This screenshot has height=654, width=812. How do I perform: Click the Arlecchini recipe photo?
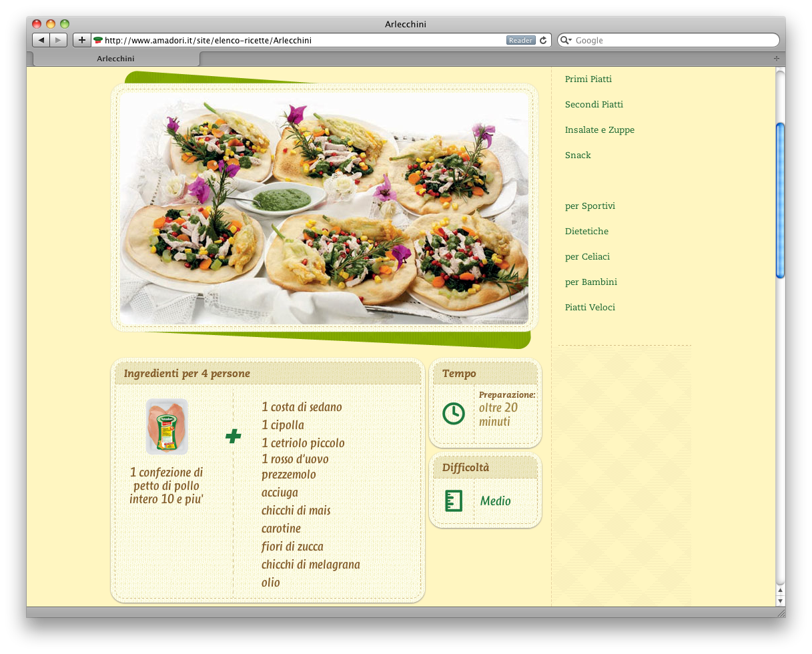(324, 208)
